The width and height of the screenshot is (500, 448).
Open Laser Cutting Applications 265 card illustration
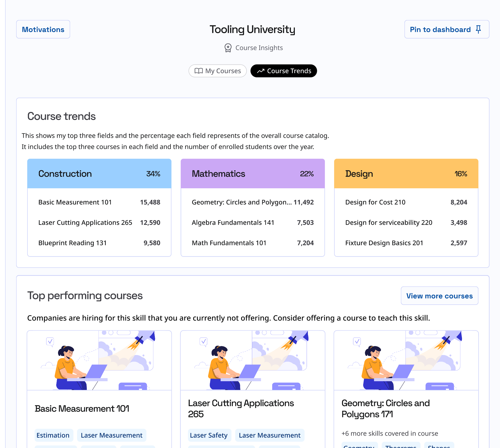[253, 360]
